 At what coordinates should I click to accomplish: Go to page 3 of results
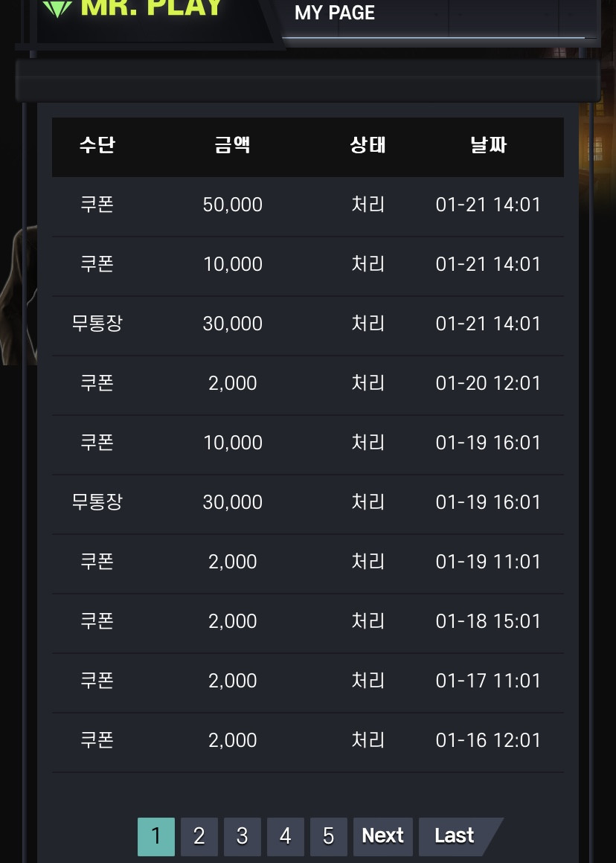click(243, 836)
